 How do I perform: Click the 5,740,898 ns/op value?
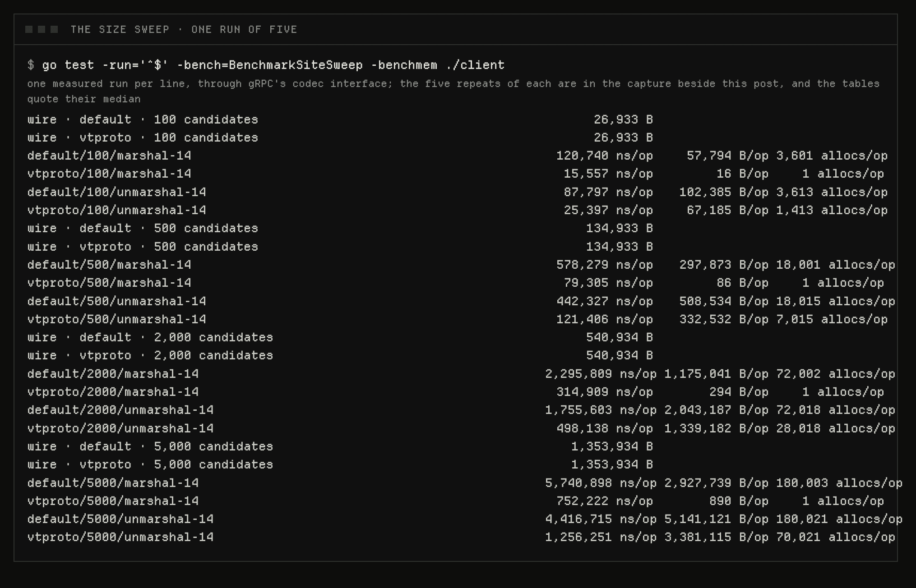pos(601,483)
